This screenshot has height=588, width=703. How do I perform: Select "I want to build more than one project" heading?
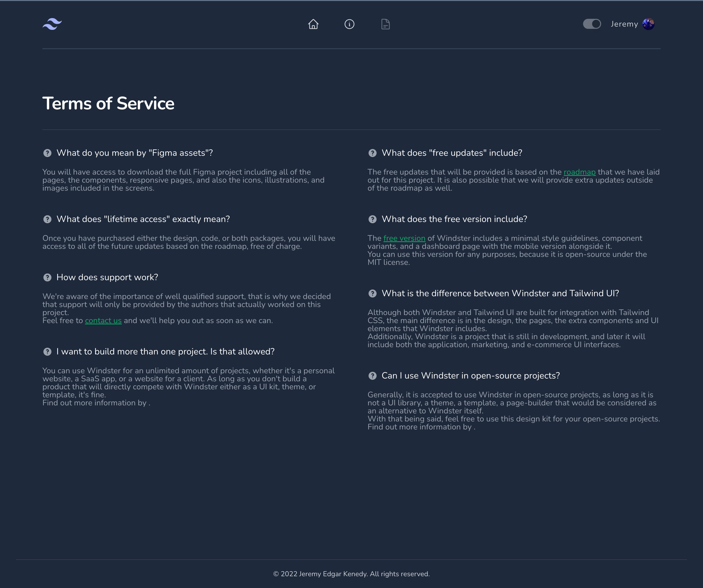click(x=165, y=352)
